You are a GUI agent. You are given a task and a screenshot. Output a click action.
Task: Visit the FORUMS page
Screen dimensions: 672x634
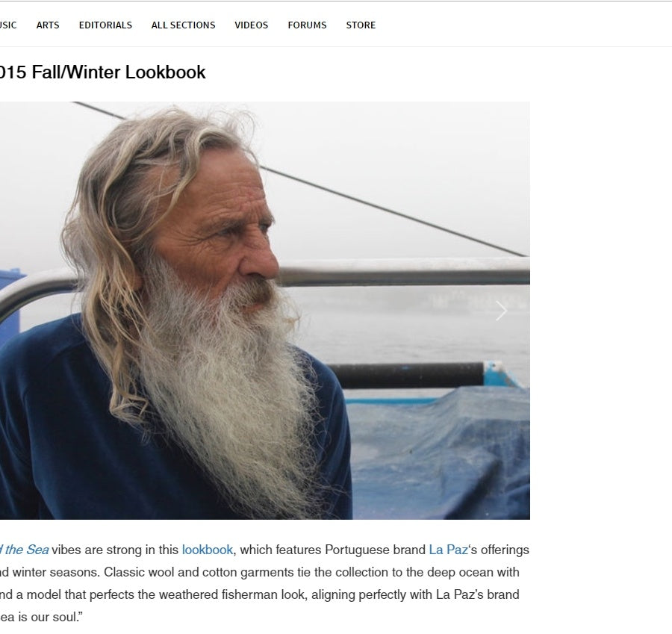tap(308, 25)
